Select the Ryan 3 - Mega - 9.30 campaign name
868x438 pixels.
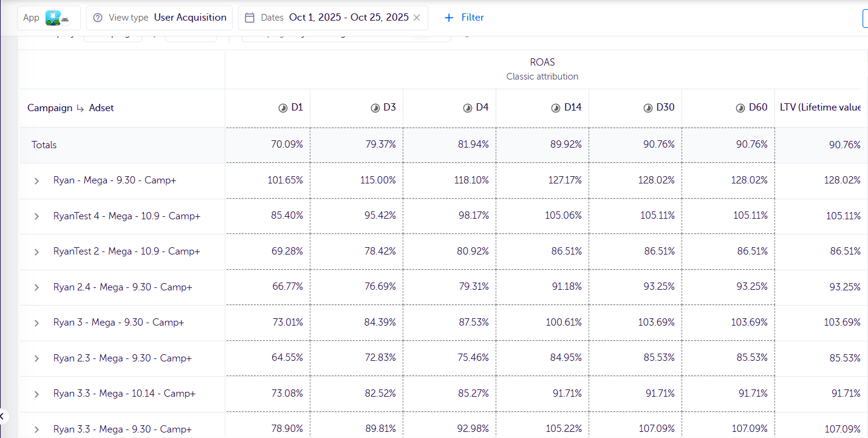click(118, 323)
